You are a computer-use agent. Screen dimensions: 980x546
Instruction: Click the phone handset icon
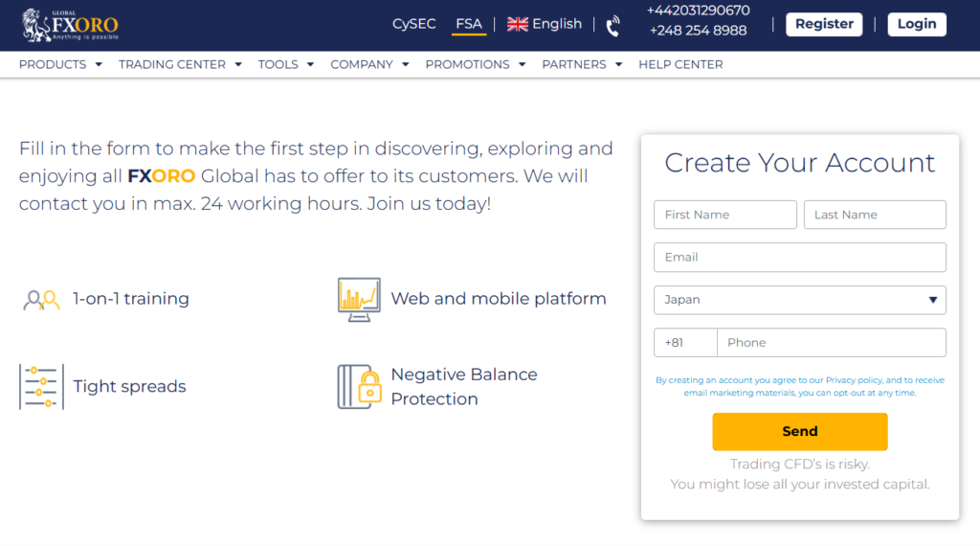[x=613, y=26]
